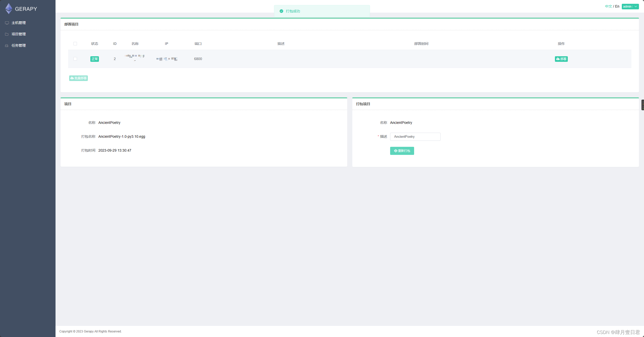Image resolution: width=644 pixels, height=337 pixels.
Task: Click the 重新打包 rebuild button
Action: click(x=402, y=151)
